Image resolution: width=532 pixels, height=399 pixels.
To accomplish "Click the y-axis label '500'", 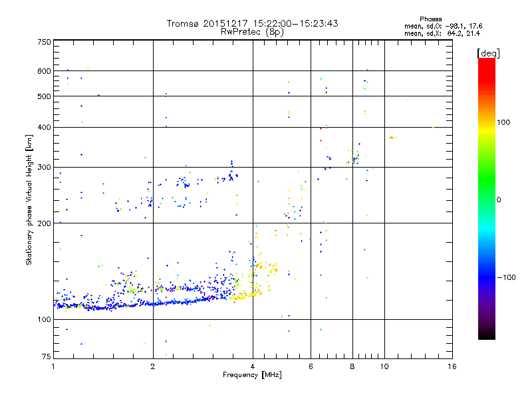I will tap(44, 96).
